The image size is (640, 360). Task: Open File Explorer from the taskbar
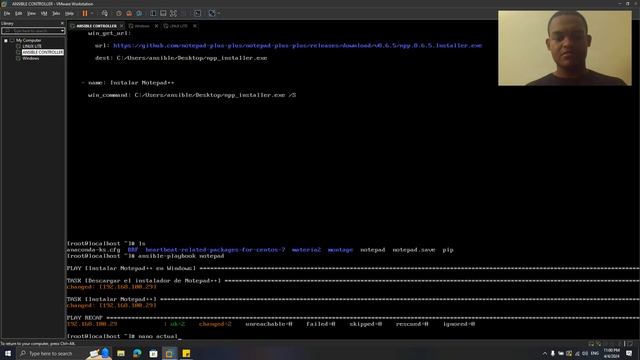click(121, 353)
